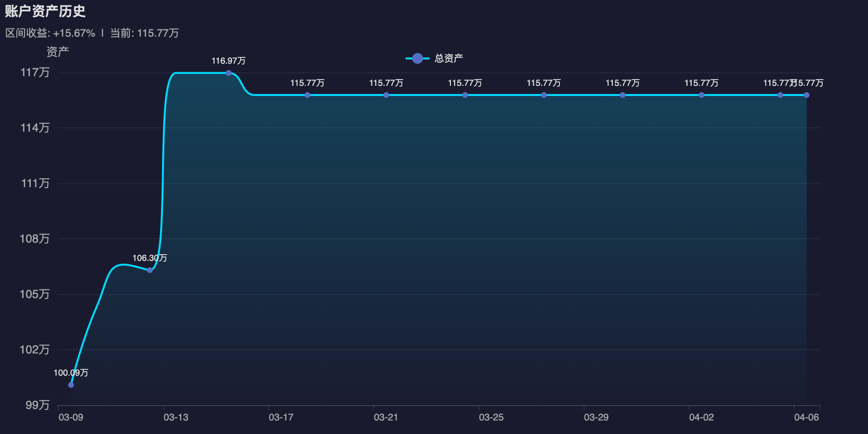Click the last data point at 04-06

pyautogui.click(x=806, y=95)
